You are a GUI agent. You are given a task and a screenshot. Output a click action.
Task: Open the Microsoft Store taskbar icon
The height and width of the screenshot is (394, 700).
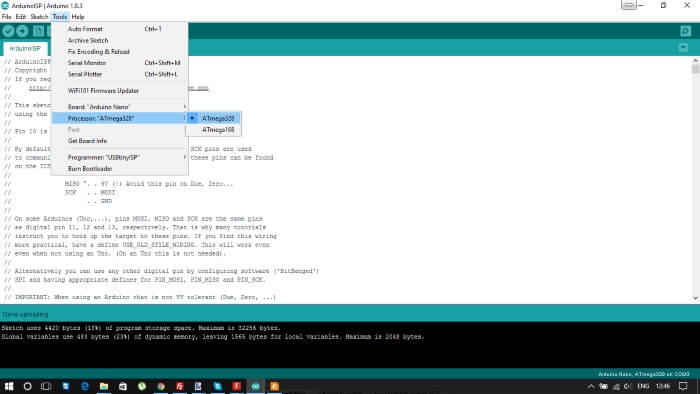123,386
